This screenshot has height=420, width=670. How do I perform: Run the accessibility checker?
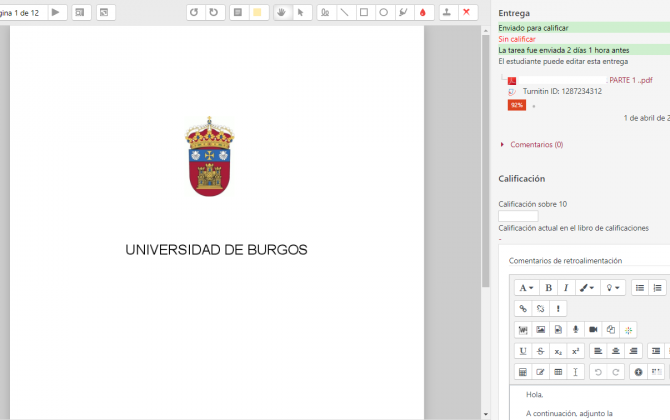click(638, 372)
